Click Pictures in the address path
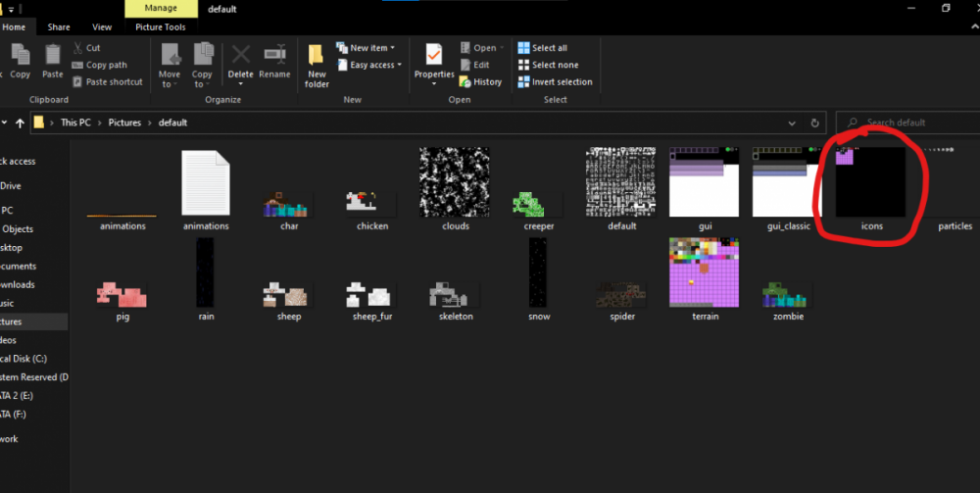 coord(125,123)
